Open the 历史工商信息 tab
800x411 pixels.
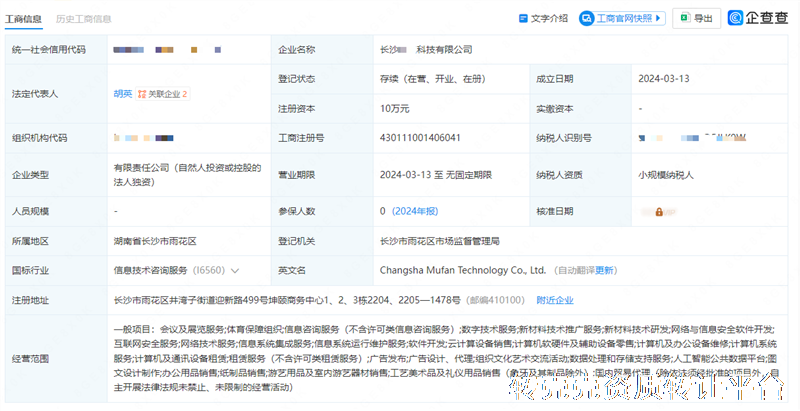[83, 19]
